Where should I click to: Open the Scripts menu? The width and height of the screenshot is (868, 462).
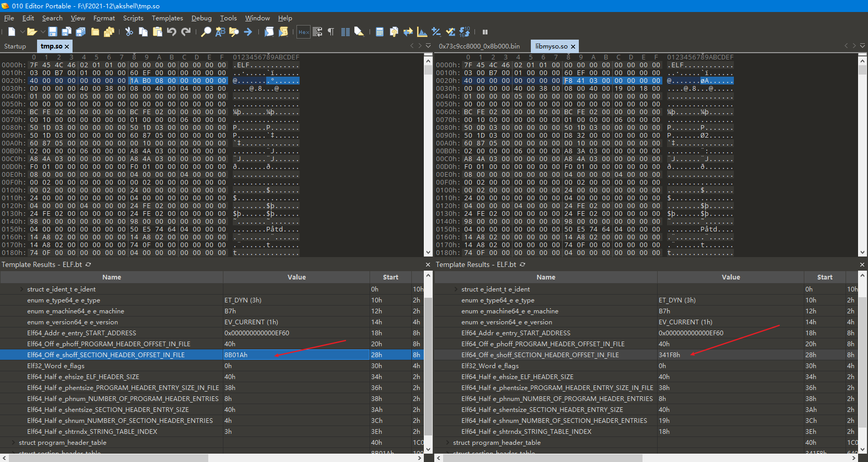133,18
